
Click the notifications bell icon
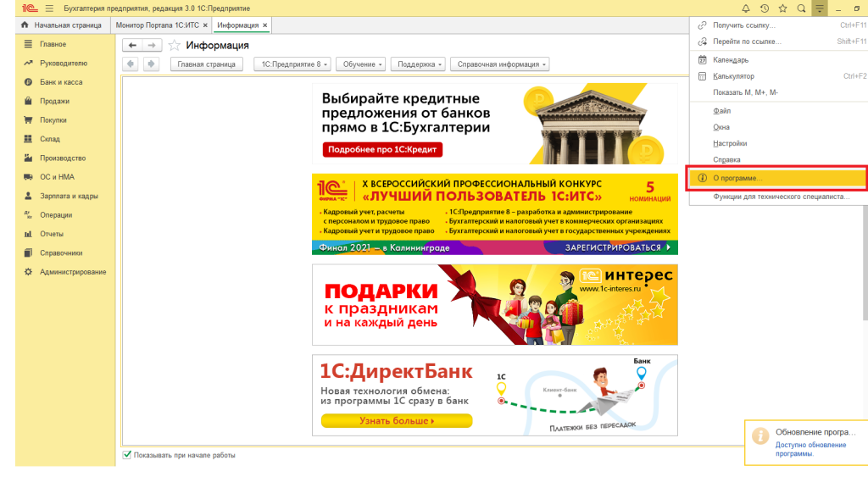pos(746,8)
